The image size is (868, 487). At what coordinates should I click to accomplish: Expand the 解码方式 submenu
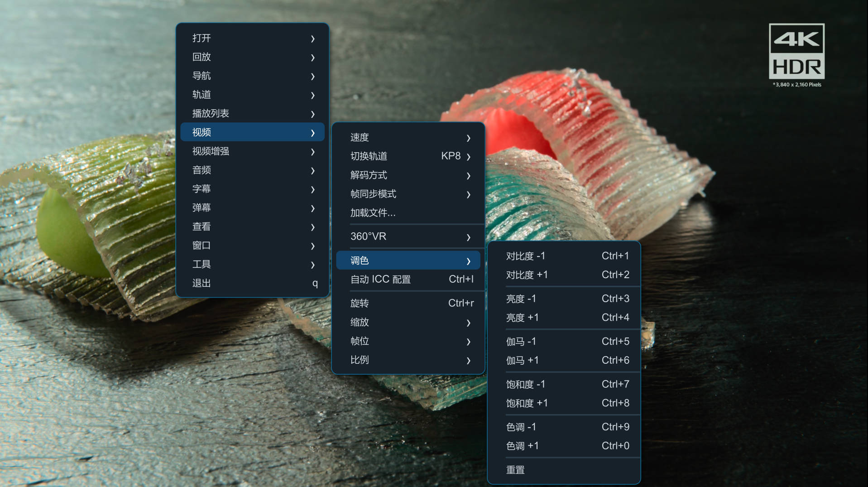408,175
